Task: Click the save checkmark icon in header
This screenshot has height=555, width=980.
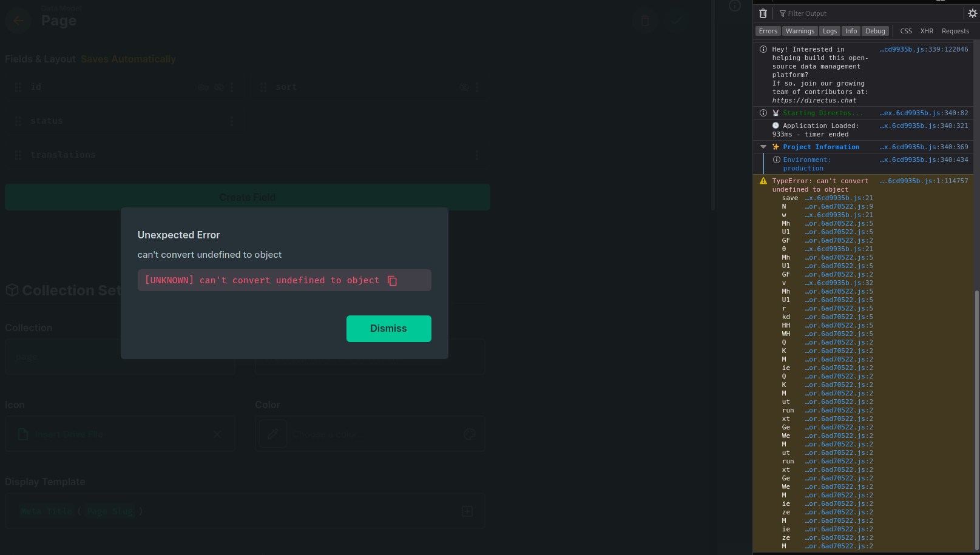Action: click(x=677, y=21)
